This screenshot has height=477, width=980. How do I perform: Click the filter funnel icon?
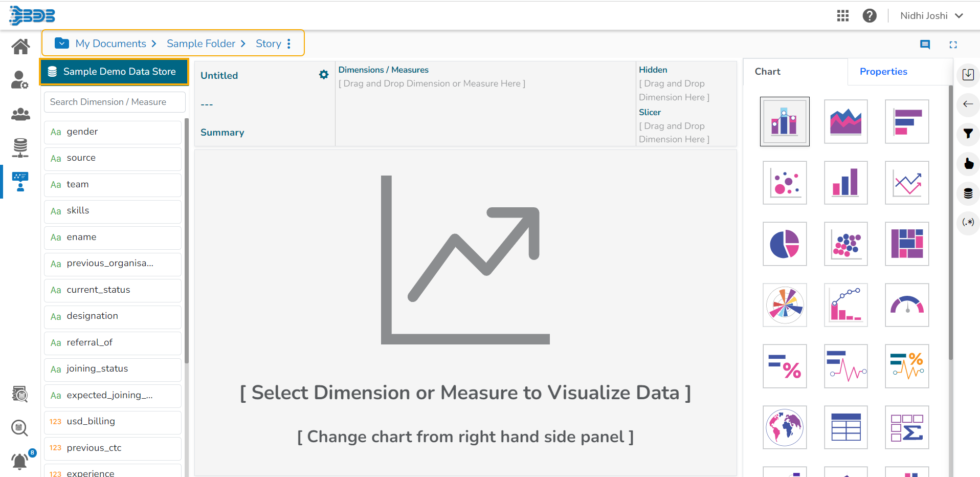click(x=968, y=134)
